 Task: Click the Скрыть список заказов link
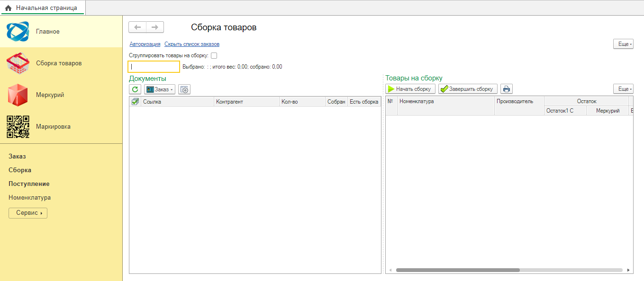[192, 44]
